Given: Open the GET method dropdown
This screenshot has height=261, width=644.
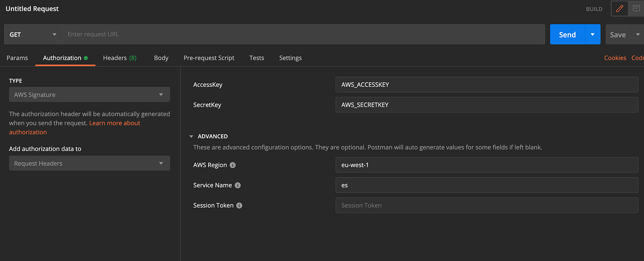Looking at the screenshot, I should (x=33, y=35).
